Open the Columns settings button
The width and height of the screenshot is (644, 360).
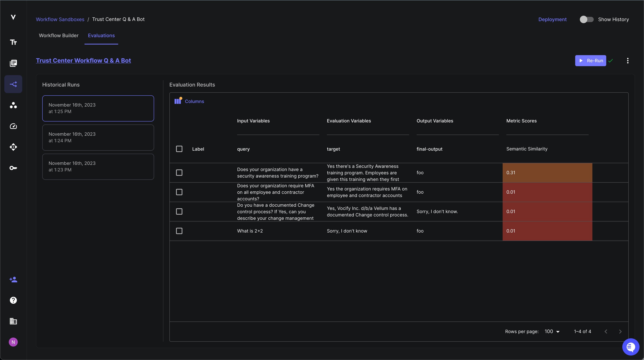pos(189,101)
